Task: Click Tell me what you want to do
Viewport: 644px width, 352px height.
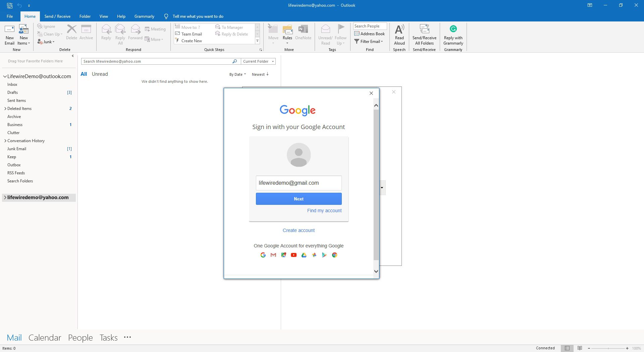Action: click(198, 16)
